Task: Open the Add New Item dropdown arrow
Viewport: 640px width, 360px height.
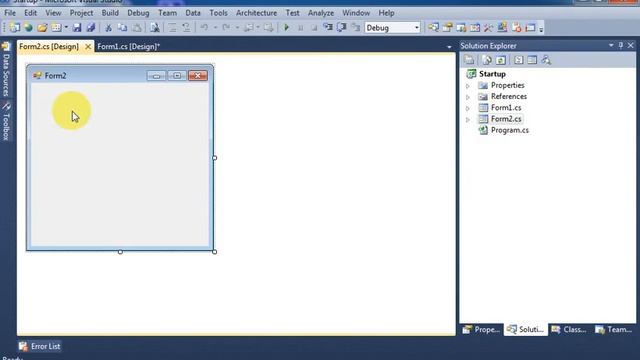Action: pos(66,28)
